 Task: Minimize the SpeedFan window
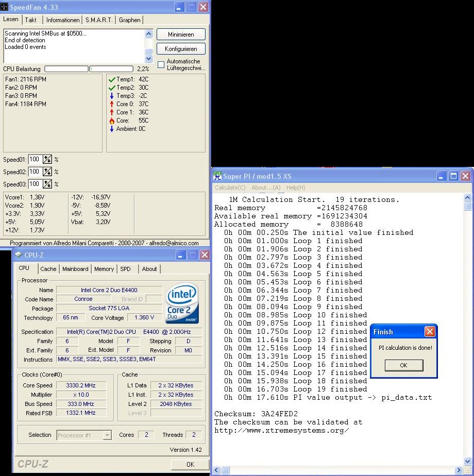(x=179, y=7)
